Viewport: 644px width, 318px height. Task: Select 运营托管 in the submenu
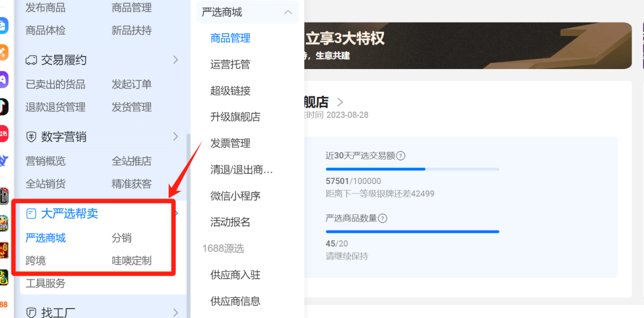pyautogui.click(x=230, y=65)
